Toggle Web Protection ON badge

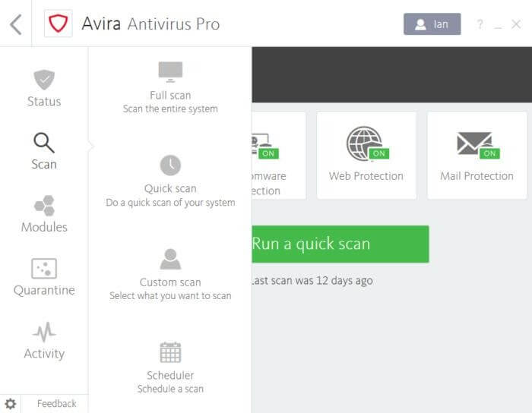[379, 153]
